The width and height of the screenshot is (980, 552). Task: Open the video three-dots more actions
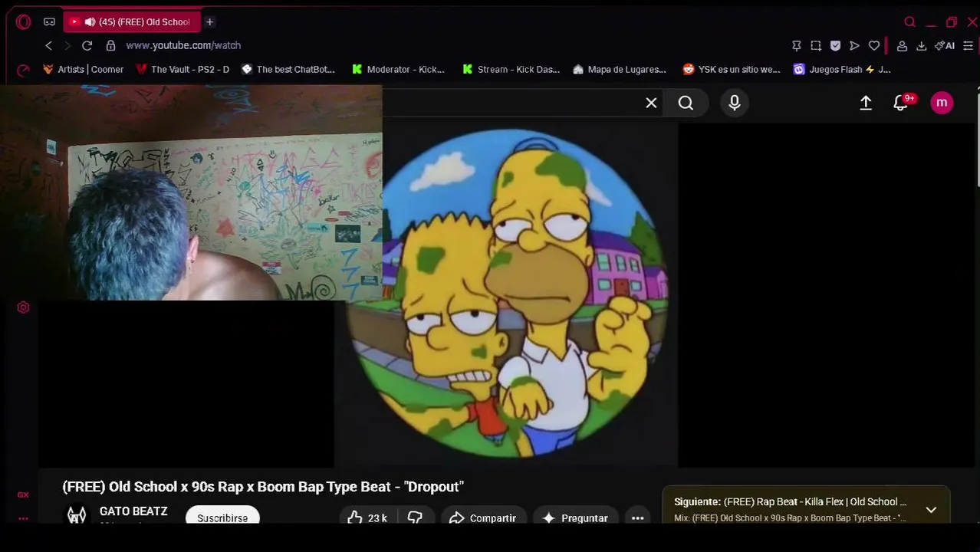[637, 517]
